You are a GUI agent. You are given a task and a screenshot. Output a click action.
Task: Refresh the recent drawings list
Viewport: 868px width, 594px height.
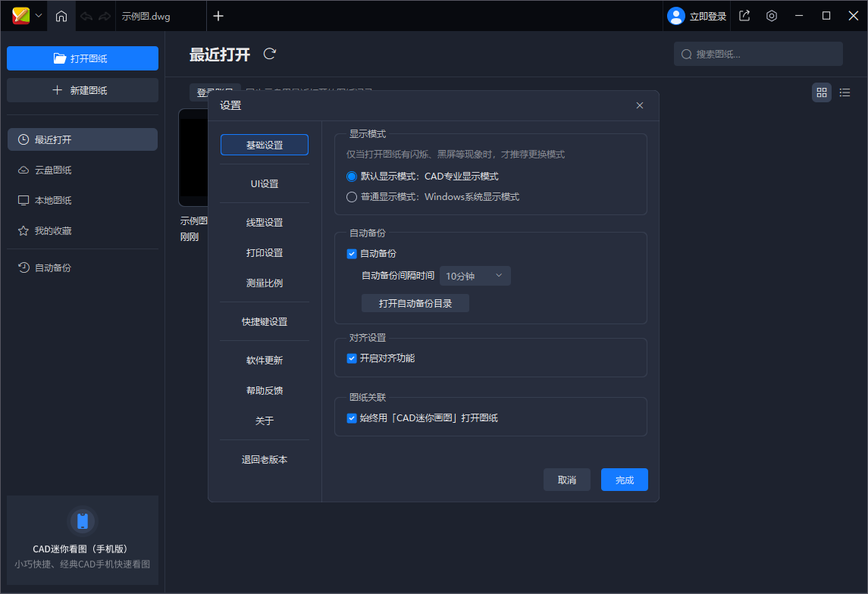click(x=269, y=54)
